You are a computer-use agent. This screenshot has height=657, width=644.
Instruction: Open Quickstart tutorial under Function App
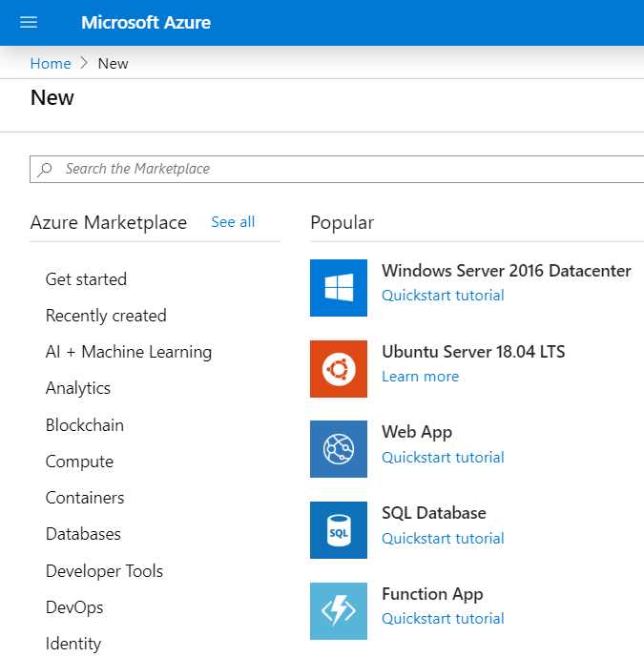click(443, 619)
